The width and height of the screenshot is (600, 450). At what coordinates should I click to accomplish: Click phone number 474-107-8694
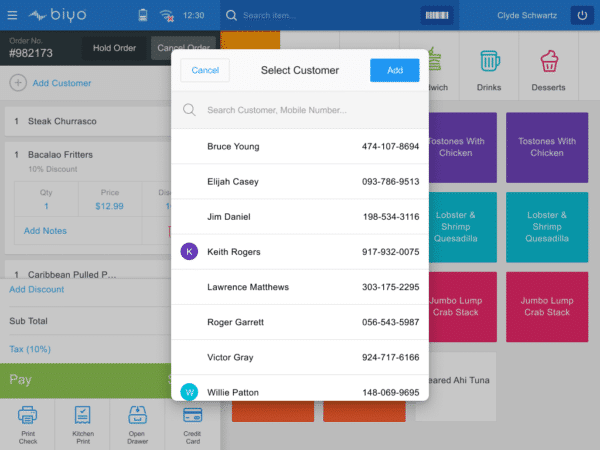tap(390, 146)
